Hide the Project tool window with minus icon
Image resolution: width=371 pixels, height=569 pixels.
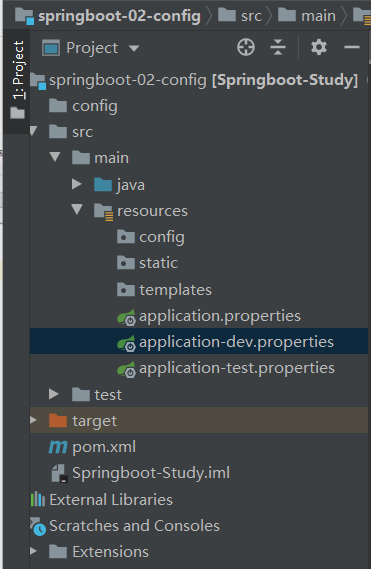click(352, 47)
